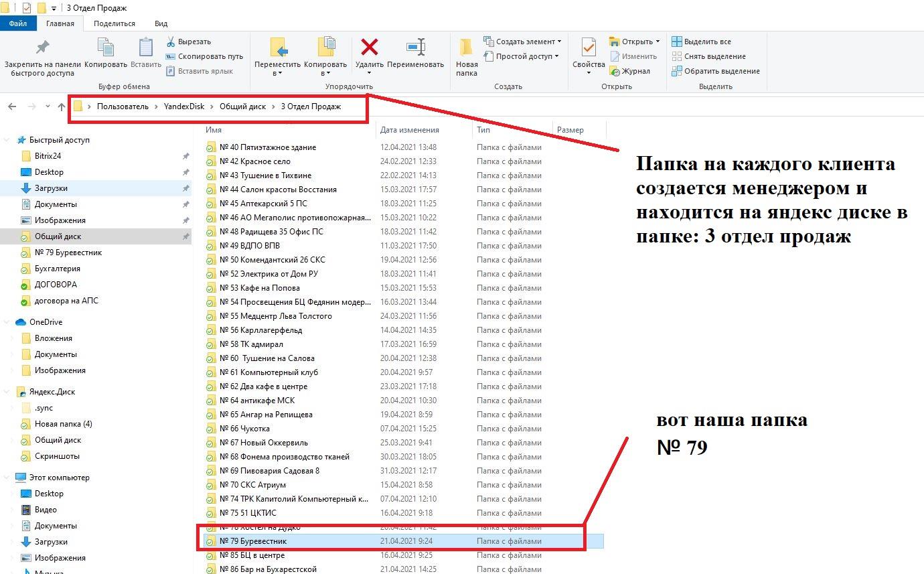Screen dimensions: 924x574
Task: Select folder № 66 Чукотка
Action: pos(402,429)
